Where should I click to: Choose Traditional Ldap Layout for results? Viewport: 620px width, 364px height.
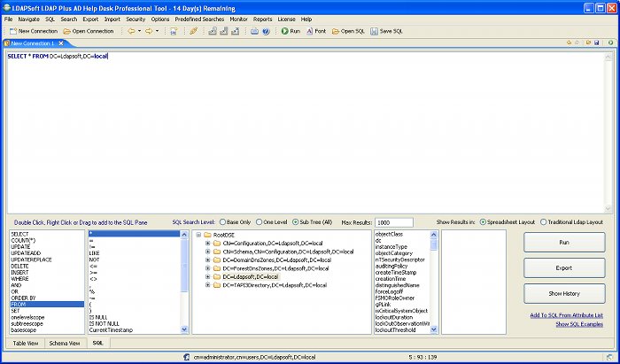coord(543,221)
